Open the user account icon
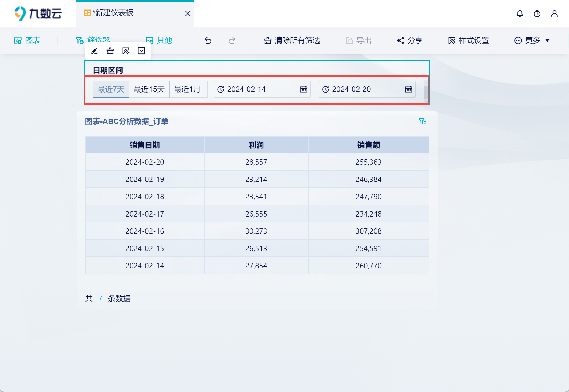This screenshot has height=392, width=569. 554,13
